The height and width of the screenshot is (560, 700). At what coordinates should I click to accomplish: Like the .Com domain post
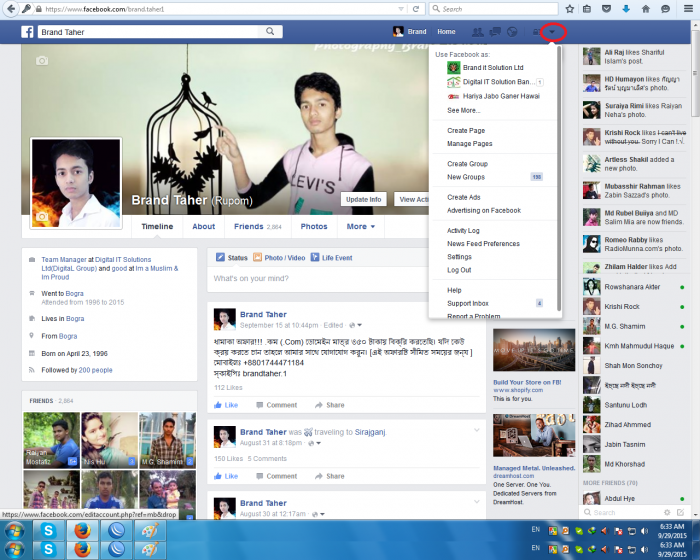click(226, 405)
